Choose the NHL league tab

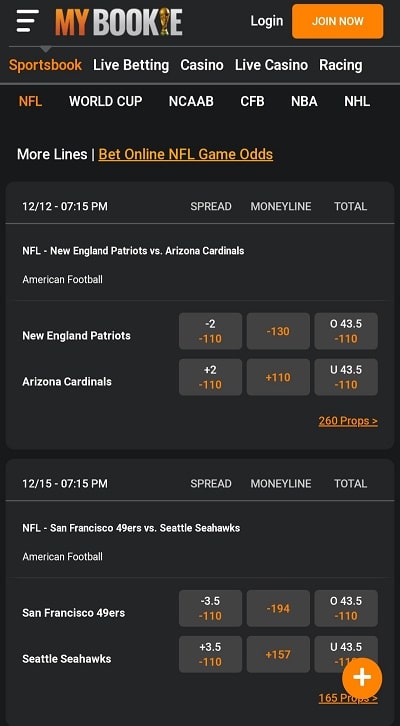click(x=357, y=101)
